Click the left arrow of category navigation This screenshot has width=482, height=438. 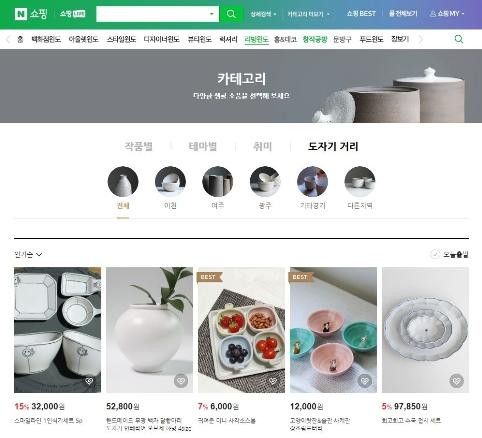pos(8,39)
